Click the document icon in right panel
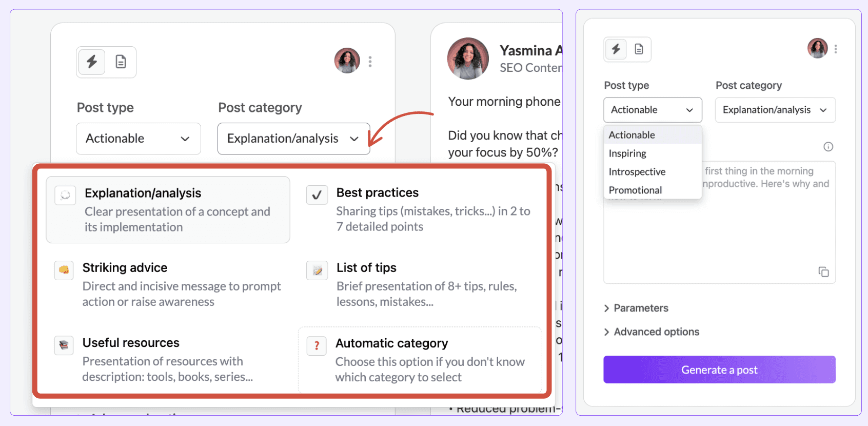Image resolution: width=868 pixels, height=426 pixels. [639, 49]
